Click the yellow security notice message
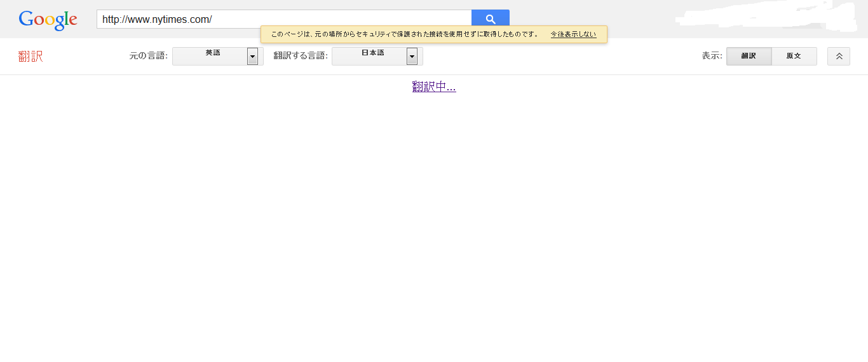 tap(405, 34)
